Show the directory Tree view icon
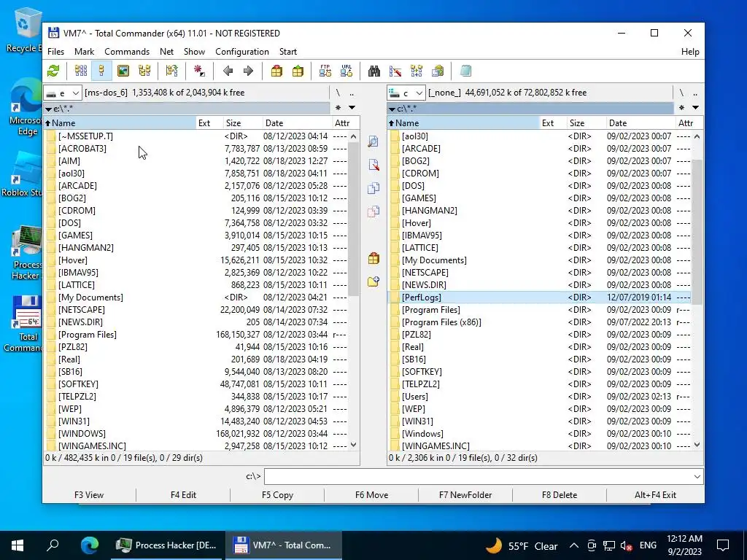The height and width of the screenshot is (560, 747). pos(144,71)
